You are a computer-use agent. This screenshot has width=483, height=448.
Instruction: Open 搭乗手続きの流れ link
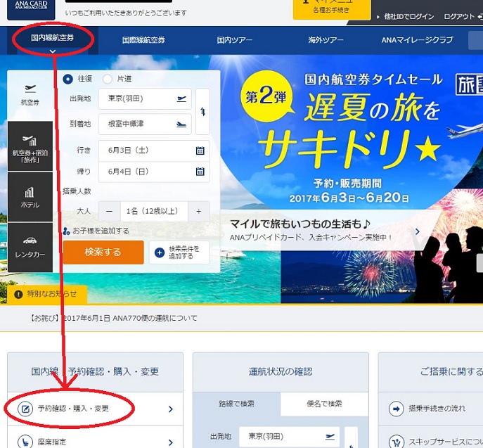pos(437,409)
